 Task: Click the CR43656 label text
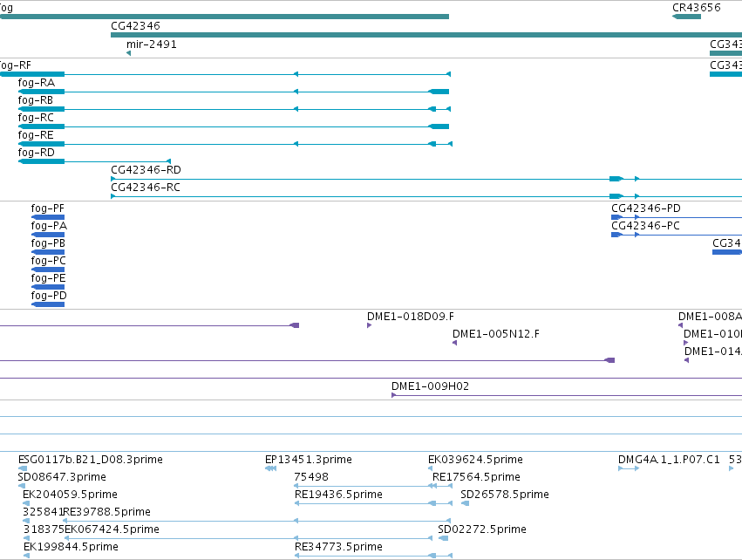pos(697,8)
